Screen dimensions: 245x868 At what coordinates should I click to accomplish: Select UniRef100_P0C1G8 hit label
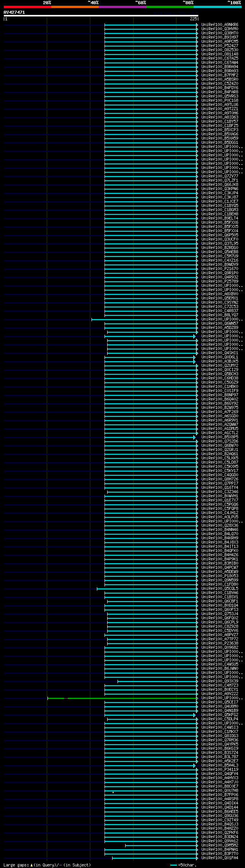coord(220,101)
